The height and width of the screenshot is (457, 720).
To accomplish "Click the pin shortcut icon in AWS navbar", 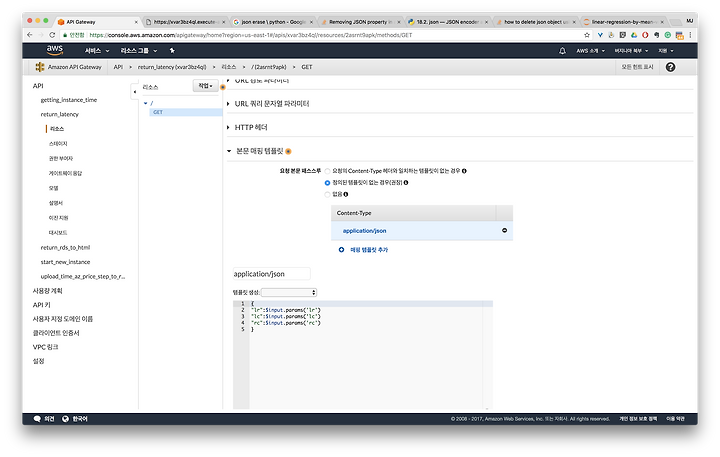I will click(x=172, y=51).
